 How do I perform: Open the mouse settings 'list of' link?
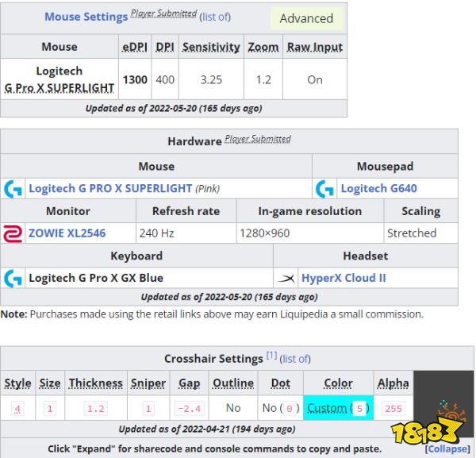[215, 17]
